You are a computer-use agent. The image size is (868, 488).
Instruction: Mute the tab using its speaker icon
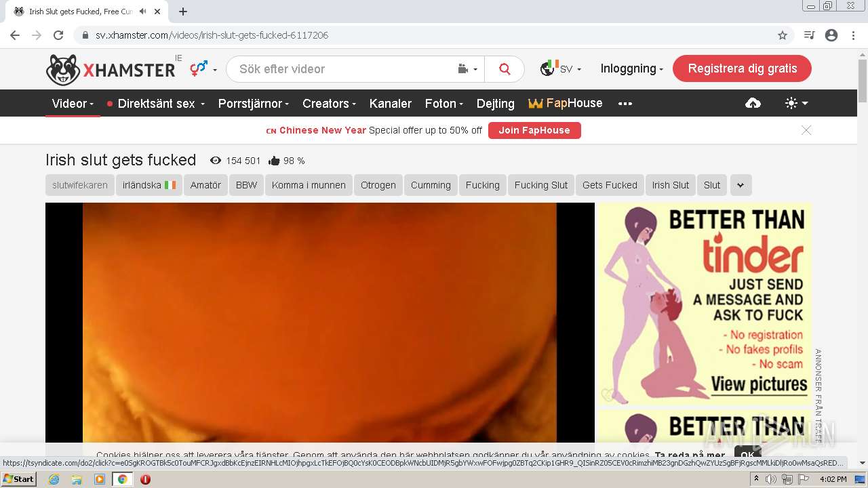tap(142, 12)
